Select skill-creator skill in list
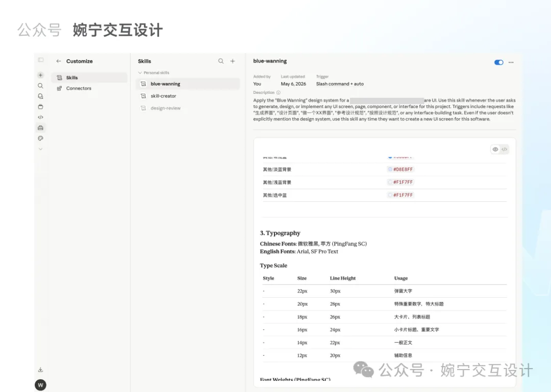The height and width of the screenshot is (392, 551). tap(188, 96)
